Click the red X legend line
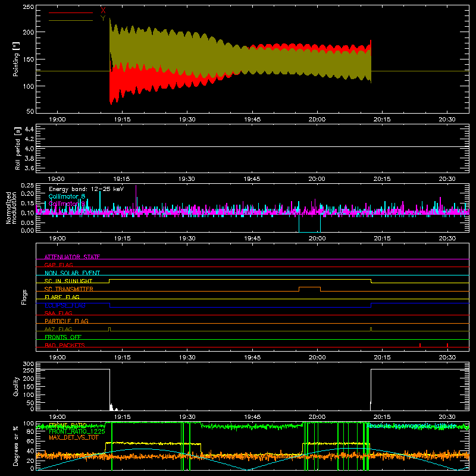The width and height of the screenshot is (476, 476). pos(71,12)
